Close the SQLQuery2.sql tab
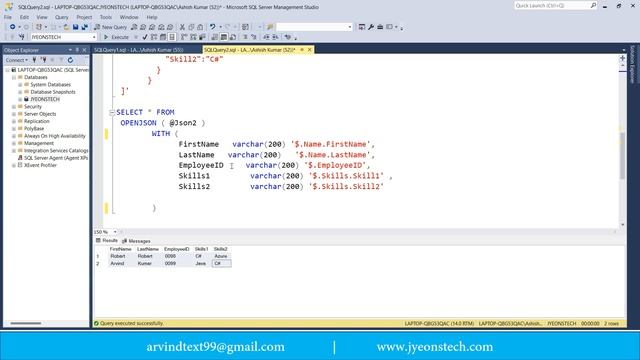The height and width of the screenshot is (360, 640). [309, 50]
